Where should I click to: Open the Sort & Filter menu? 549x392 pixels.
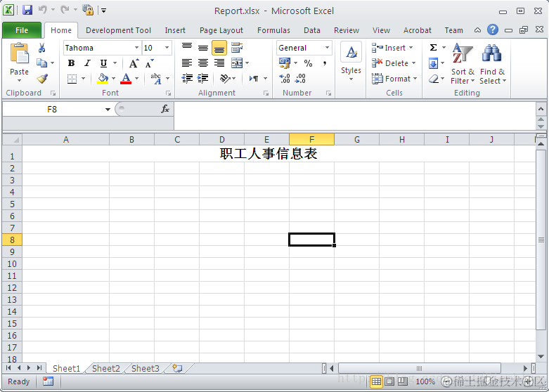463,64
